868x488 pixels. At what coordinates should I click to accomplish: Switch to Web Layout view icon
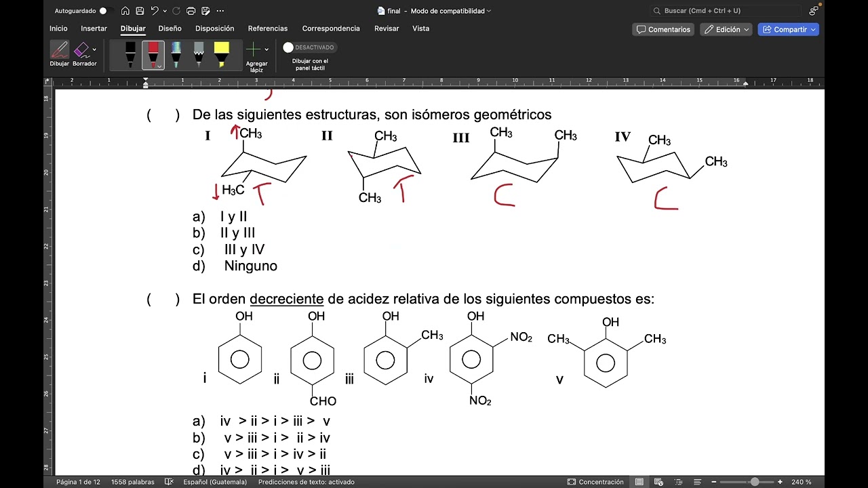[657, 482]
